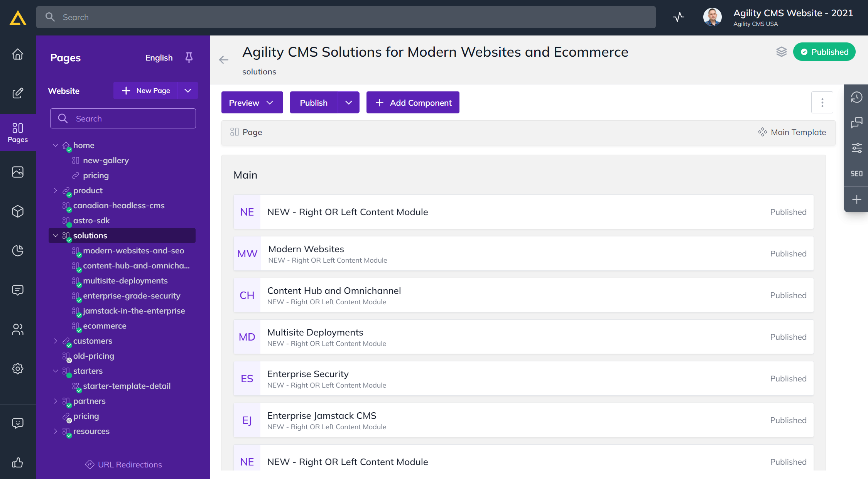
Task: Expand the New Page dropdown arrow
Action: click(x=187, y=90)
